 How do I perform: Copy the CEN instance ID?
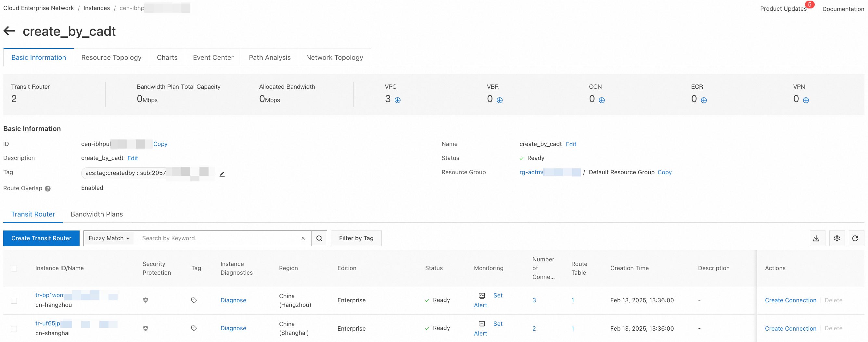160,144
